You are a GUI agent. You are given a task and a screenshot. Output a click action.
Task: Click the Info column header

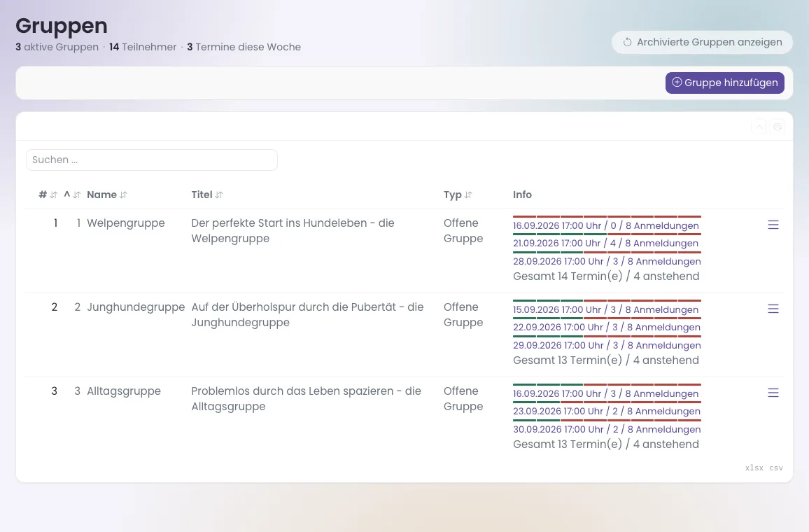point(522,195)
